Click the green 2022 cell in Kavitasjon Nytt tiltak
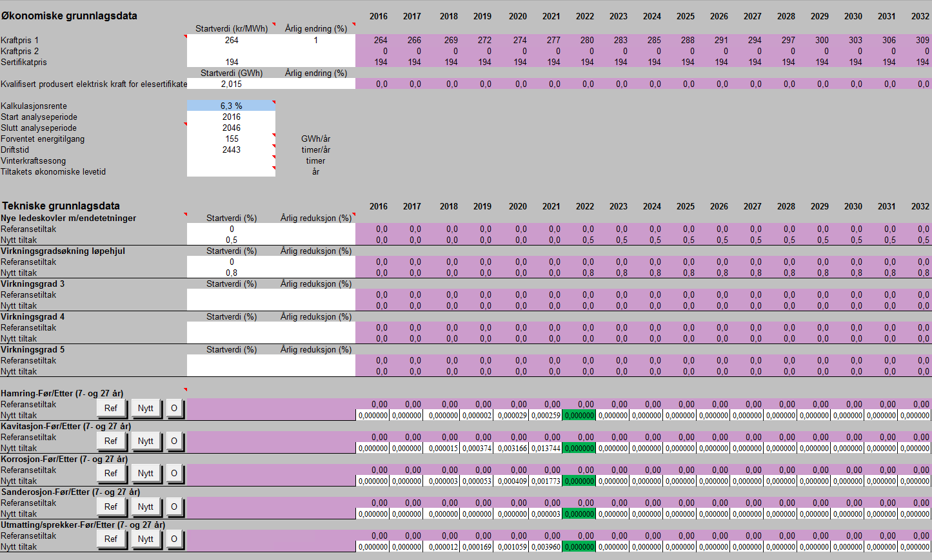 click(579, 448)
